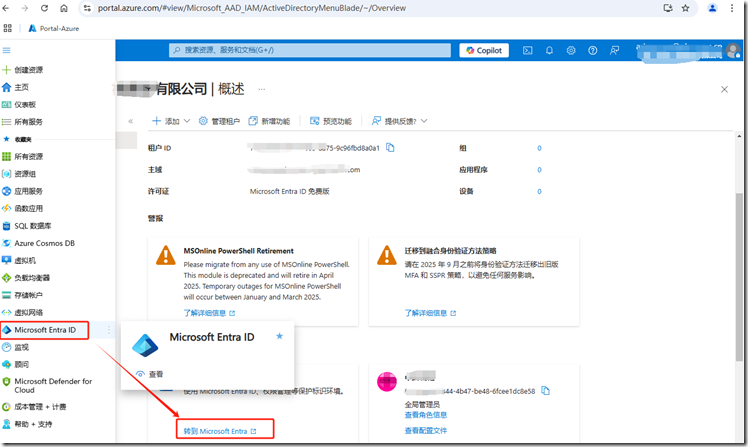Go to browser Home button

click(x=64, y=8)
